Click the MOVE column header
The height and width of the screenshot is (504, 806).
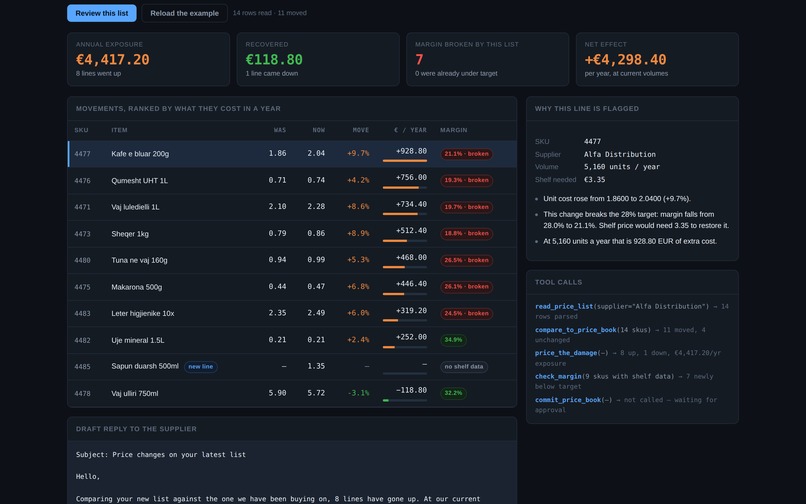tap(361, 130)
